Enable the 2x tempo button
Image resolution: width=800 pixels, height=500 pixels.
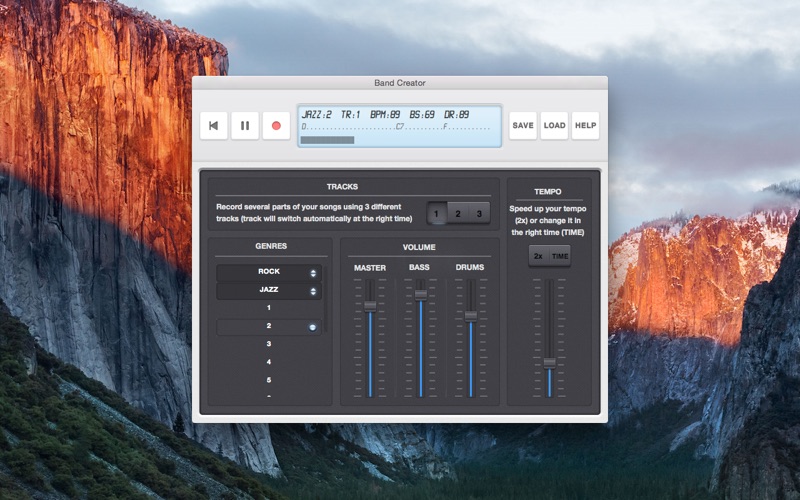(538, 256)
